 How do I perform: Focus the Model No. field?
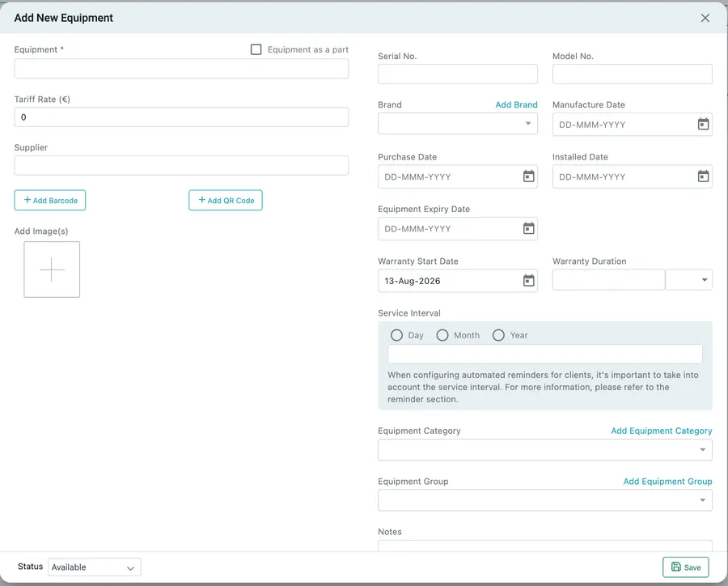pyautogui.click(x=632, y=74)
